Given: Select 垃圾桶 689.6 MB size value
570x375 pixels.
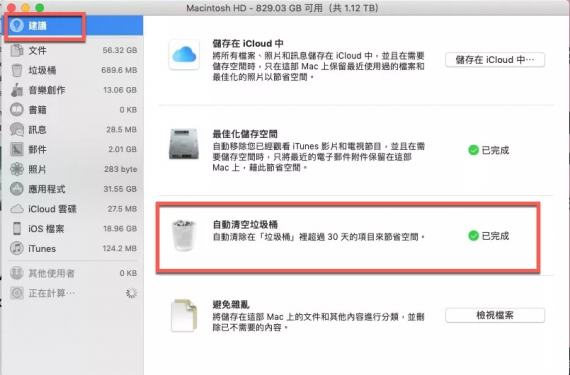Looking at the screenshot, I should (119, 70).
